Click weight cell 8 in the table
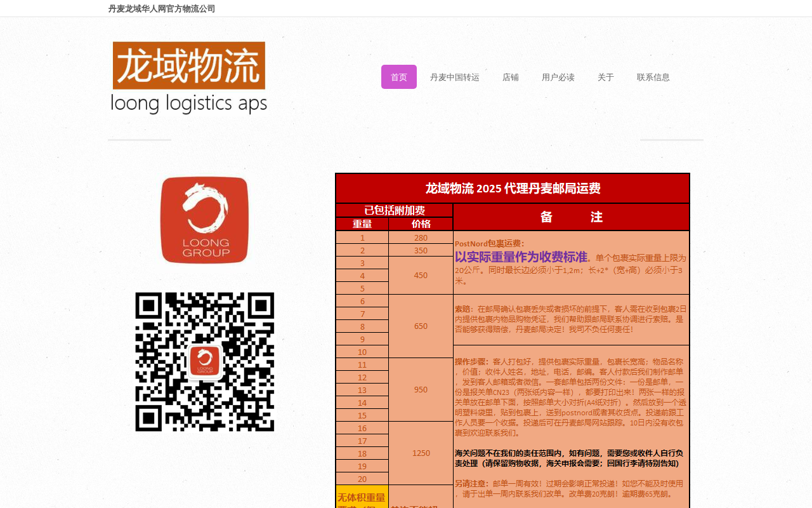This screenshot has width=812, height=508. pos(362,326)
